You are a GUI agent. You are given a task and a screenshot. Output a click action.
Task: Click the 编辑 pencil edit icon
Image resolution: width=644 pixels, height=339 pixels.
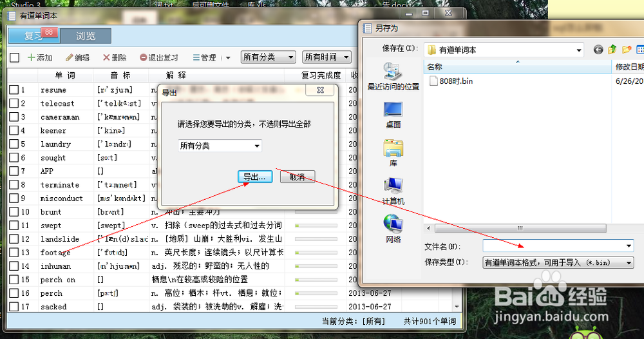click(x=70, y=57)
